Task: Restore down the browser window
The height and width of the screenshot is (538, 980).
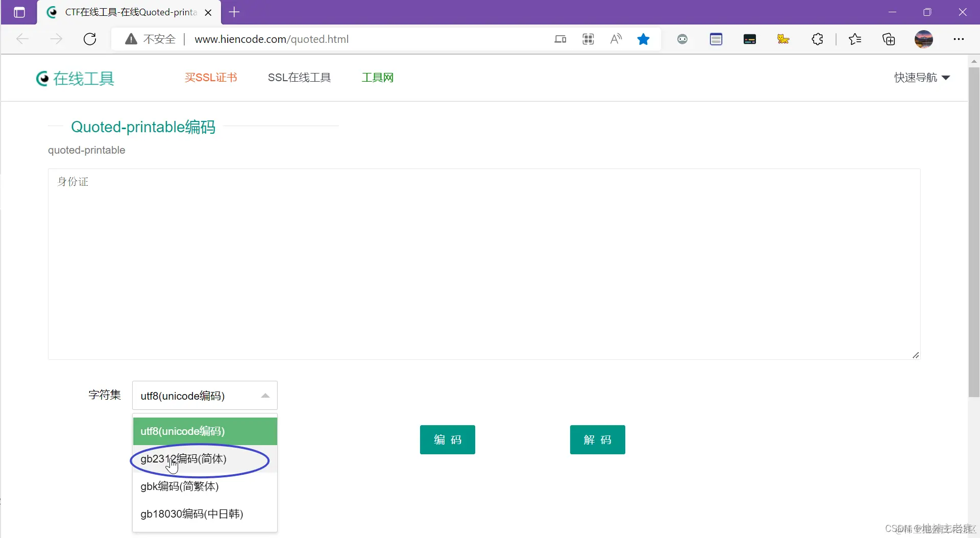Action: click(927, 12)
